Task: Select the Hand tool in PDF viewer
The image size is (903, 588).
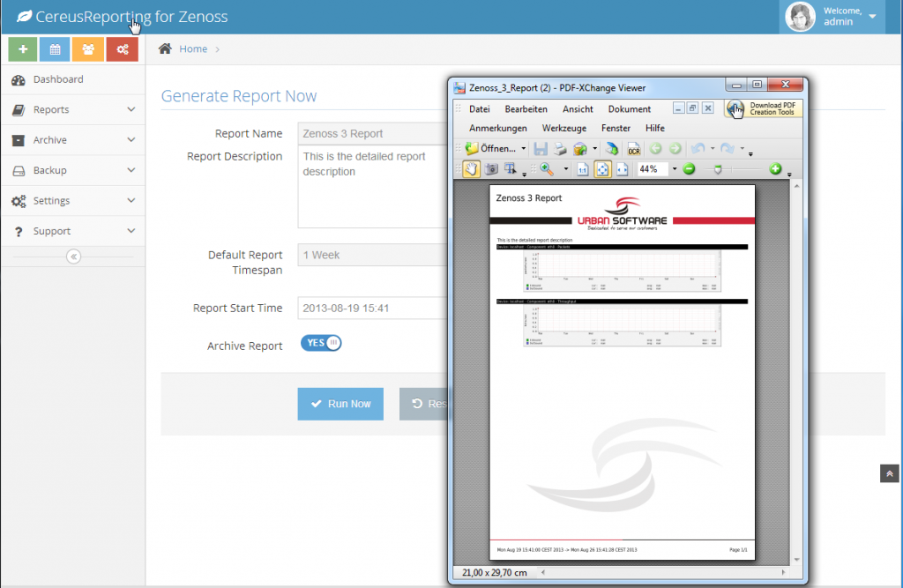Action: [471, 169]
